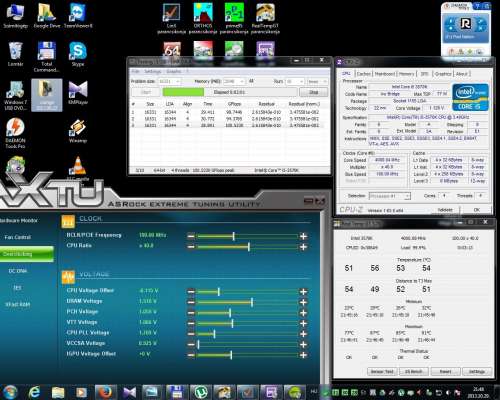Open KMPlayer desktop shortcut
This screenshot has height=400, width=500.
(78, 92)
